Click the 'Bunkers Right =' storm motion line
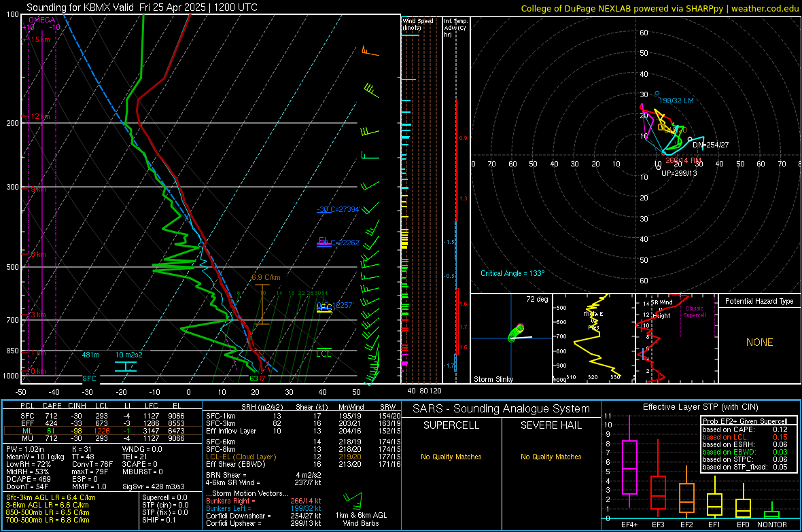 point(264,501)
